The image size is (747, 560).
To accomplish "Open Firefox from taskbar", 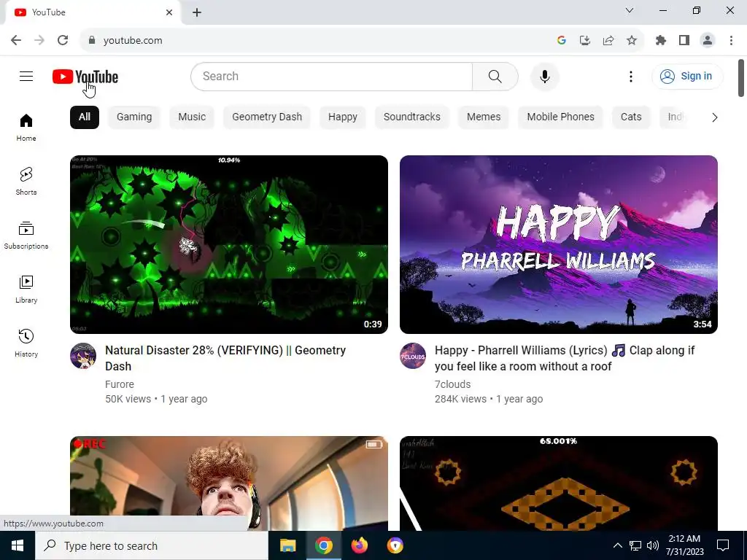I will (359, 545).
